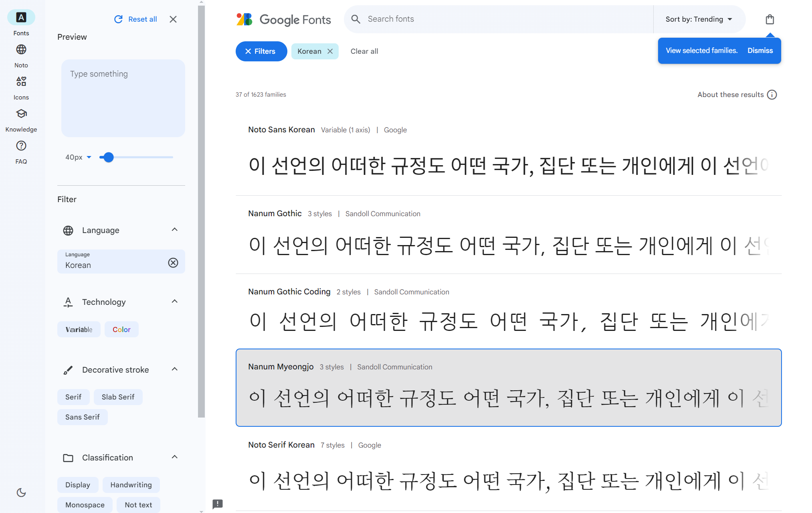Screen dimensions: 812x513
Task: Enable the Slab Serif filter chip
Action: click(118, 397)
